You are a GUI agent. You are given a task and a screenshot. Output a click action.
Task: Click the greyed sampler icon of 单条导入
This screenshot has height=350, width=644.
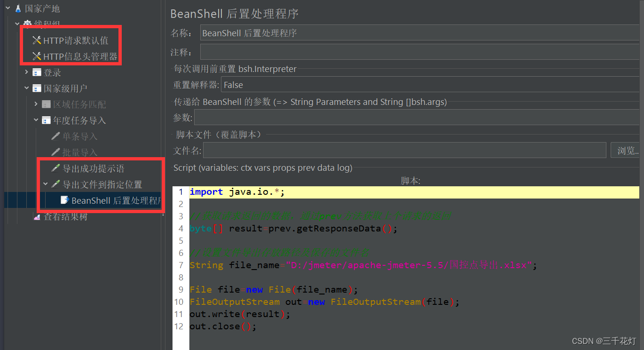coord(55,136)
